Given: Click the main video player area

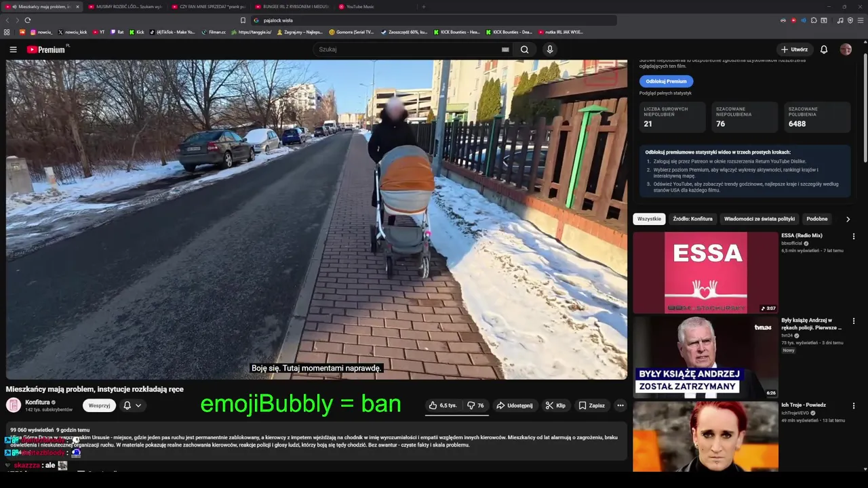Looking at the screenshot, I should (x=316, y=220).
